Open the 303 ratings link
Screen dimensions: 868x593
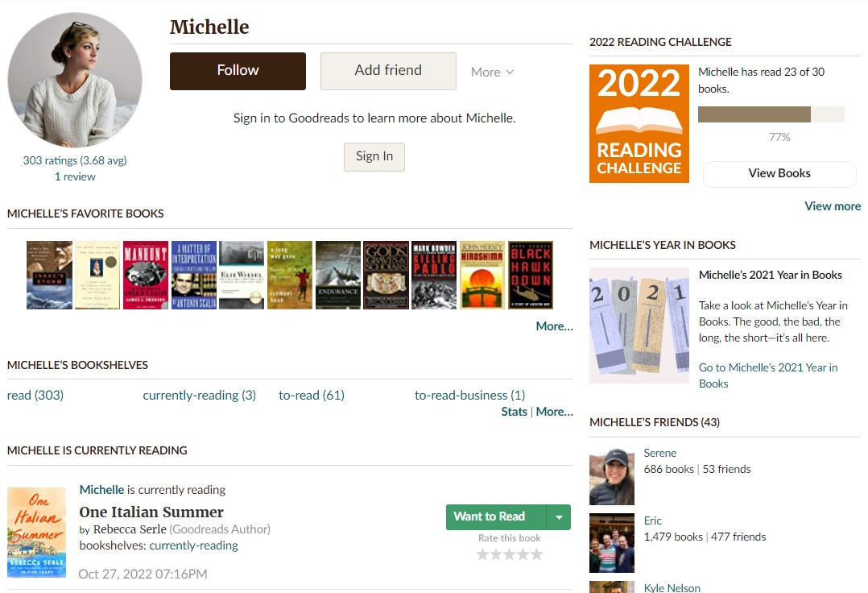[x=75, y=160]
